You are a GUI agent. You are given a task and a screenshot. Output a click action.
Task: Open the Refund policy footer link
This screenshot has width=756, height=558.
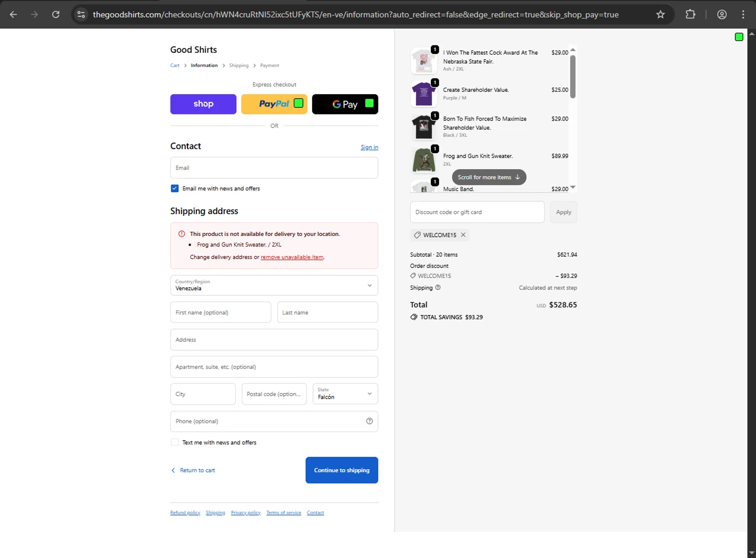tap(185, 513)
